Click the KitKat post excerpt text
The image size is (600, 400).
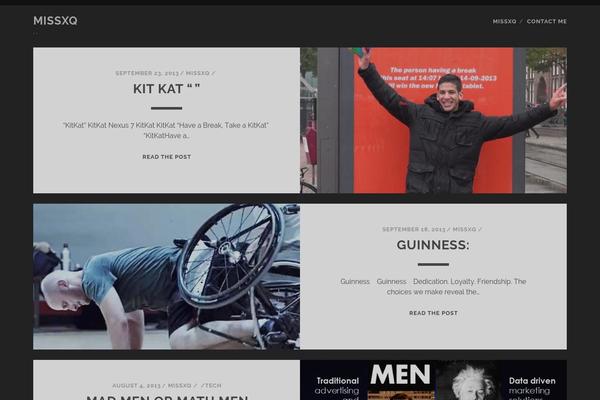pos(166,131)
